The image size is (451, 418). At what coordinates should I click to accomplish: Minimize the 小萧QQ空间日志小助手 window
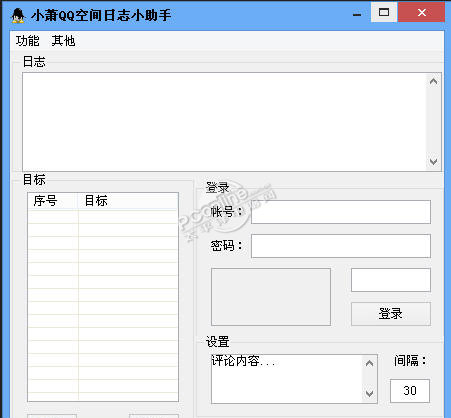tap(357, 14)
